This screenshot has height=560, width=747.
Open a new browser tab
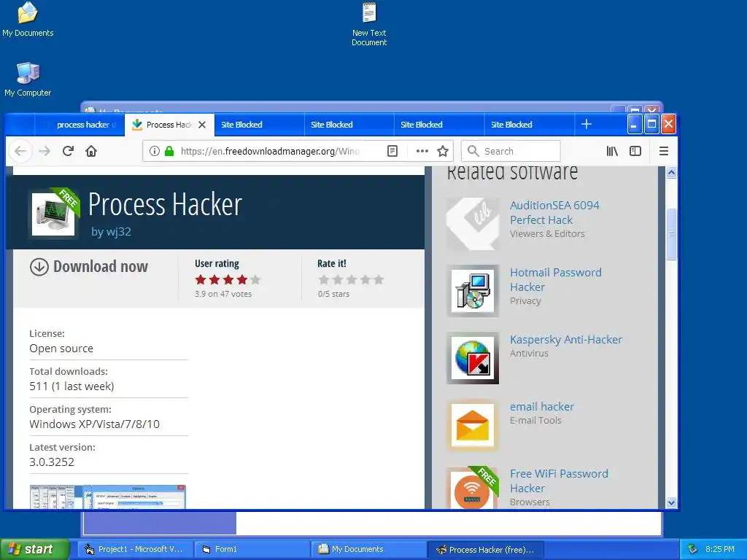tap(587, 124)
